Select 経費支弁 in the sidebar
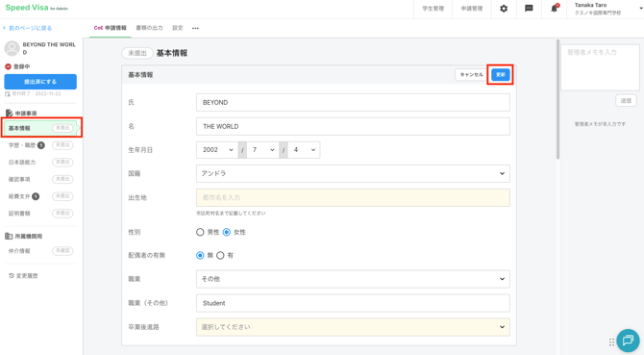The width and height of the screenshot is (644, 355). (x=40, y=196)
